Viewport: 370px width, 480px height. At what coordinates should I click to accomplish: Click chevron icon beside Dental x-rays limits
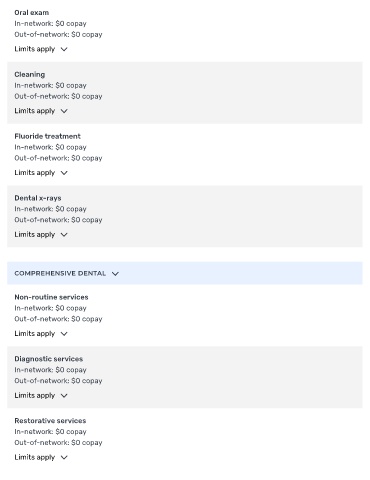(x=64, y=235)
